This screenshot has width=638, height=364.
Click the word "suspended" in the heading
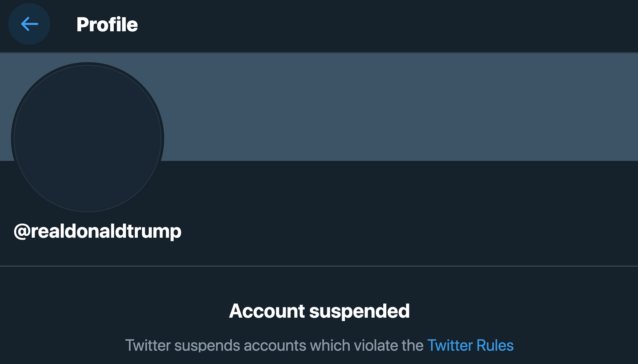pyautogui.click(x=359, y=311)
